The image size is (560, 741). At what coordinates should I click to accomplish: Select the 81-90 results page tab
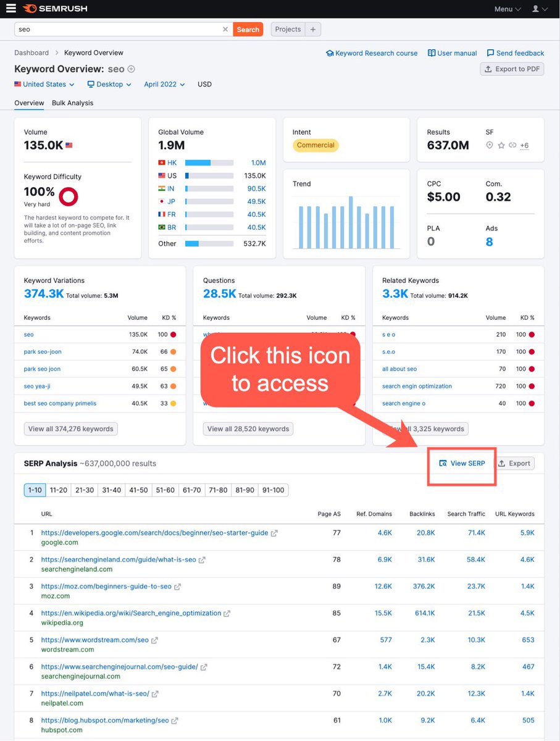(x=244, y=490)
